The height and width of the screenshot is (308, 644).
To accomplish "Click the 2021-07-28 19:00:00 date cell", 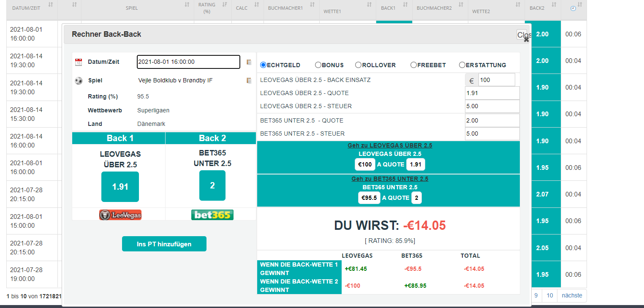I will point(32,274).
